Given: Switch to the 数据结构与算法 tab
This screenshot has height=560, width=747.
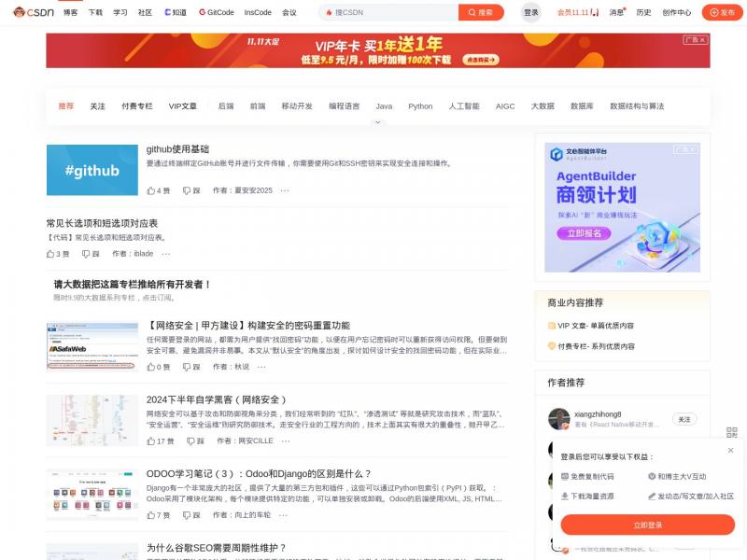Looking at the screenshot, I should click(x=637, y=106).
